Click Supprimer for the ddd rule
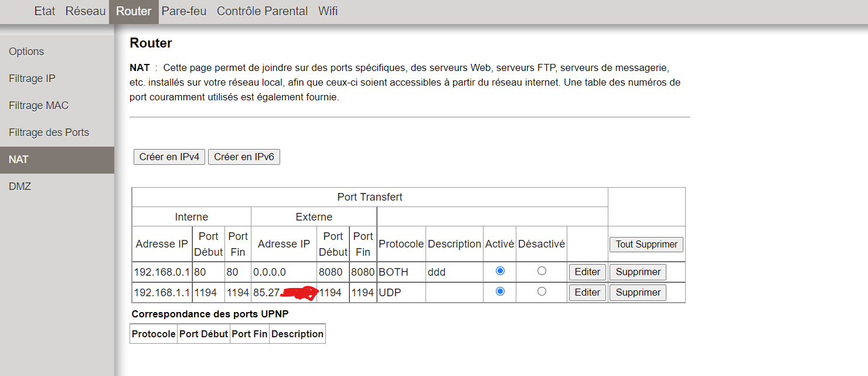 638,272
